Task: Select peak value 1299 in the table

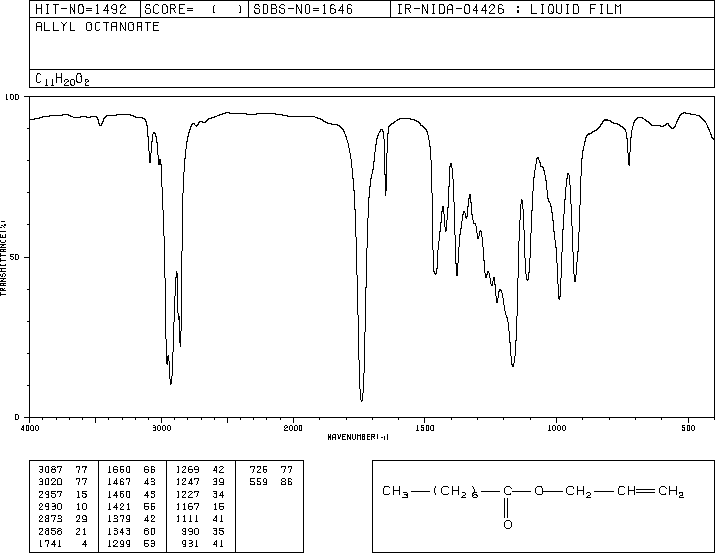Action: [119, 543]
